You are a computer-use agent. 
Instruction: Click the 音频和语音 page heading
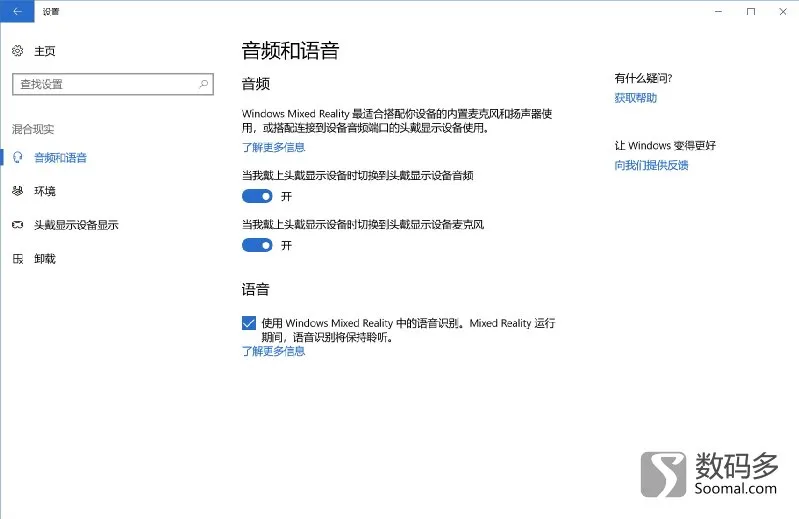coord(290,50)
